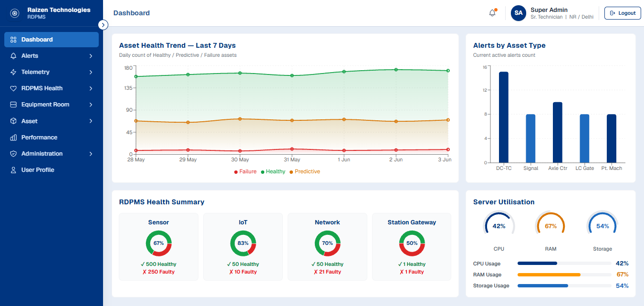Click the Asset cube icon
This screenshot has height=306, width=644.
pos(13,121)
